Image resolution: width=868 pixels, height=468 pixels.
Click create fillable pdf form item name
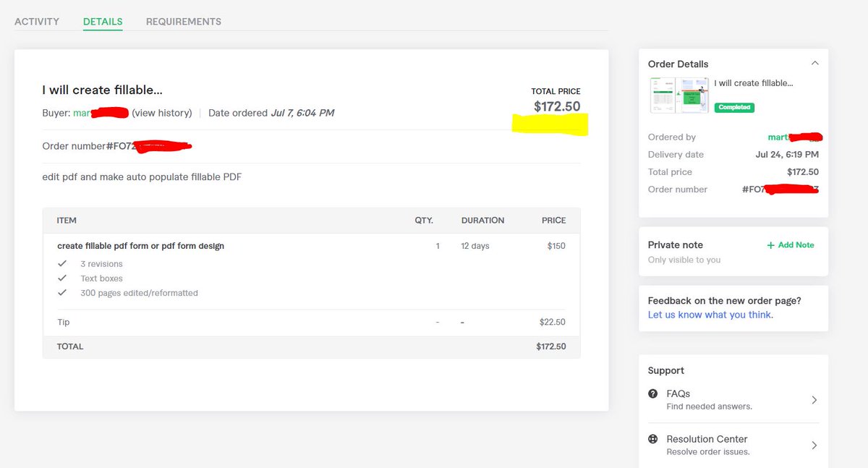click(140, 246)
